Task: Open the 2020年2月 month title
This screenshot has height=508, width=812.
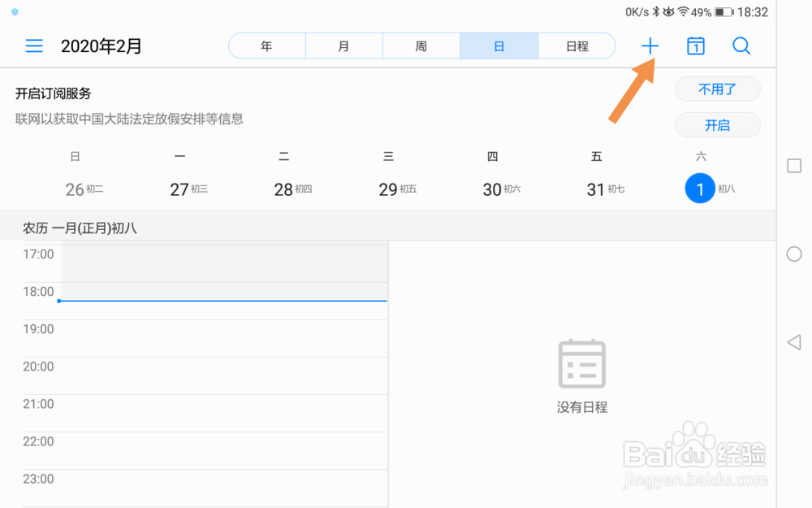Action: 101,46
